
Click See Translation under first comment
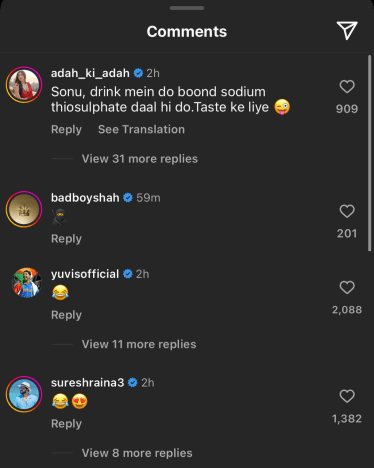click(x=141, y=129)
